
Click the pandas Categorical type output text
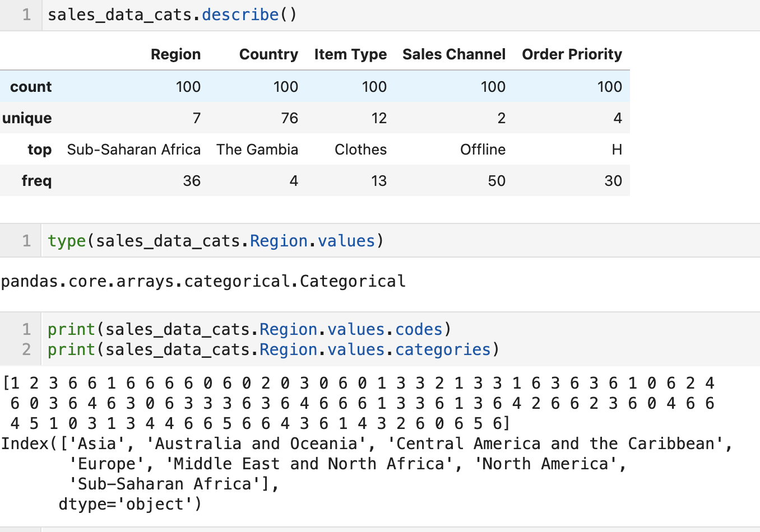coord(203,281)
